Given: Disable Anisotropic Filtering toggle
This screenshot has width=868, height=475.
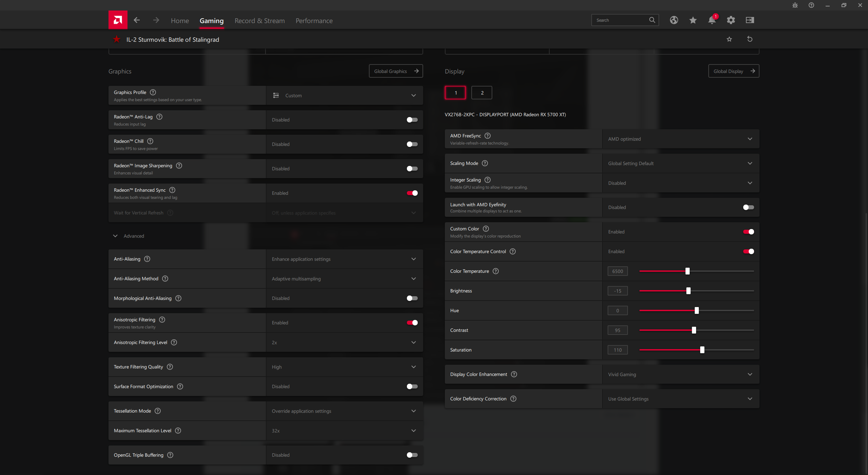Looking at the screenshot, I should [x=412, y=323].
